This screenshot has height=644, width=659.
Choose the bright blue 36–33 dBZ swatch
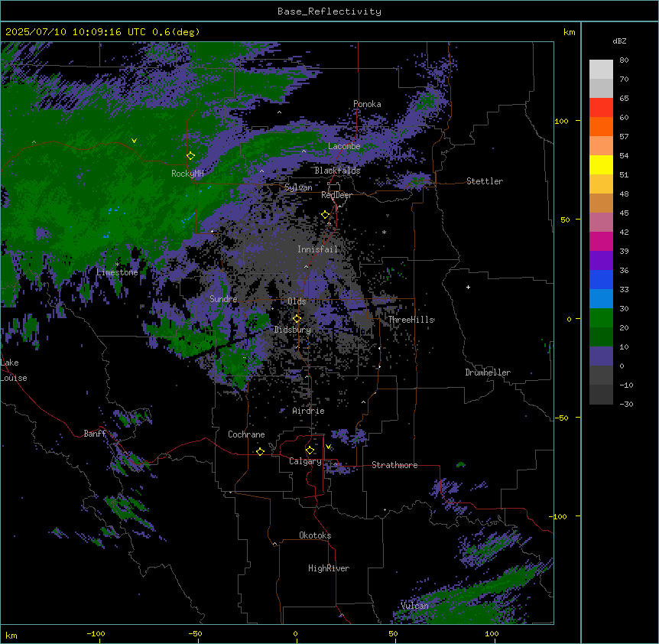click(601, 280)
